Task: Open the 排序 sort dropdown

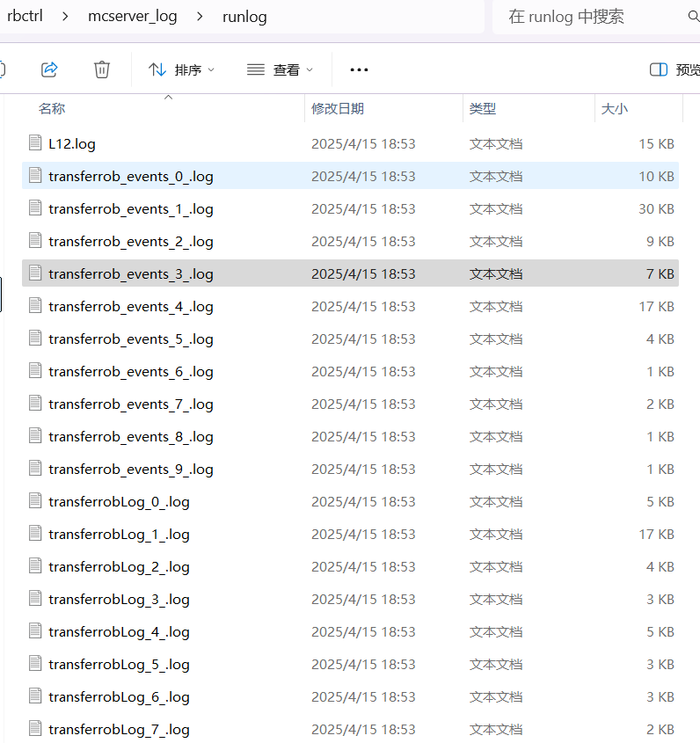Action: click(x=181, y=69)
